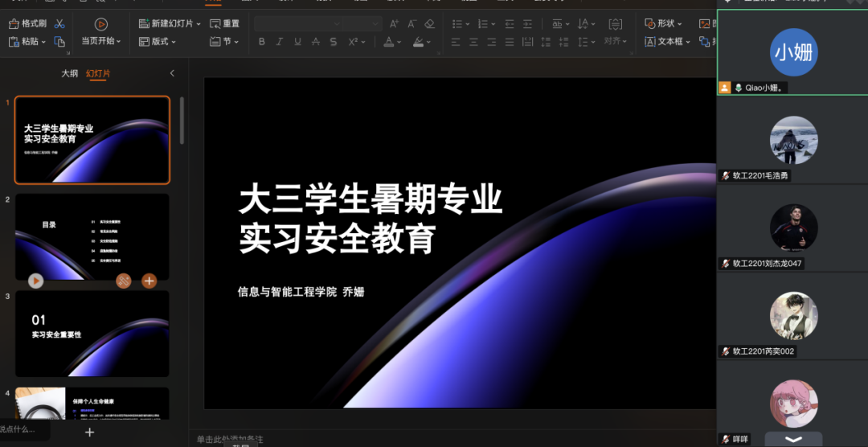Click the 单击此处添加备注 notes area

230,440
